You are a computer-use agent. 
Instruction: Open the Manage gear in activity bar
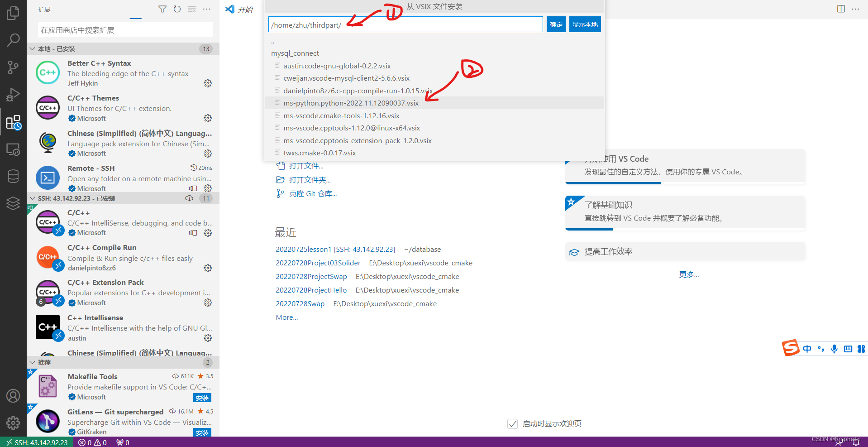click(x=13, y=423)
